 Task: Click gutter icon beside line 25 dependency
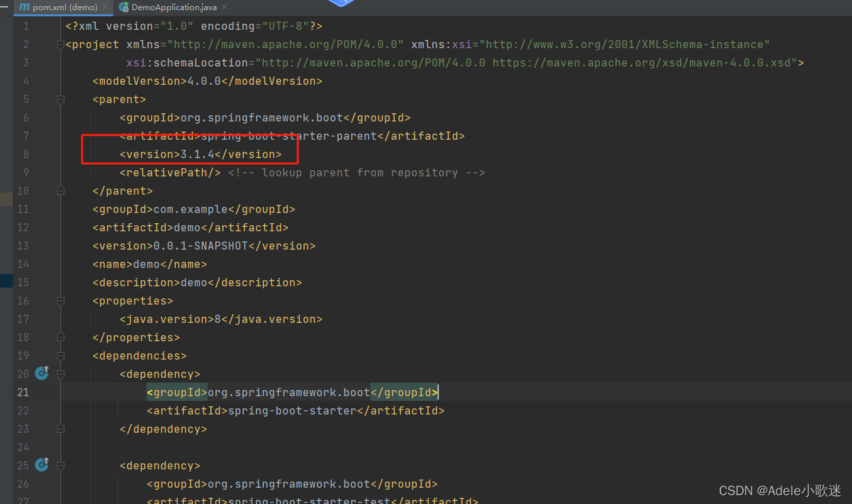click(x=41, y=465)
